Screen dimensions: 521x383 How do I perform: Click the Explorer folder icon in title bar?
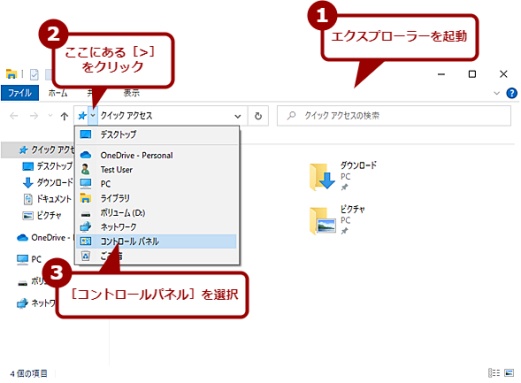point(11,74)
